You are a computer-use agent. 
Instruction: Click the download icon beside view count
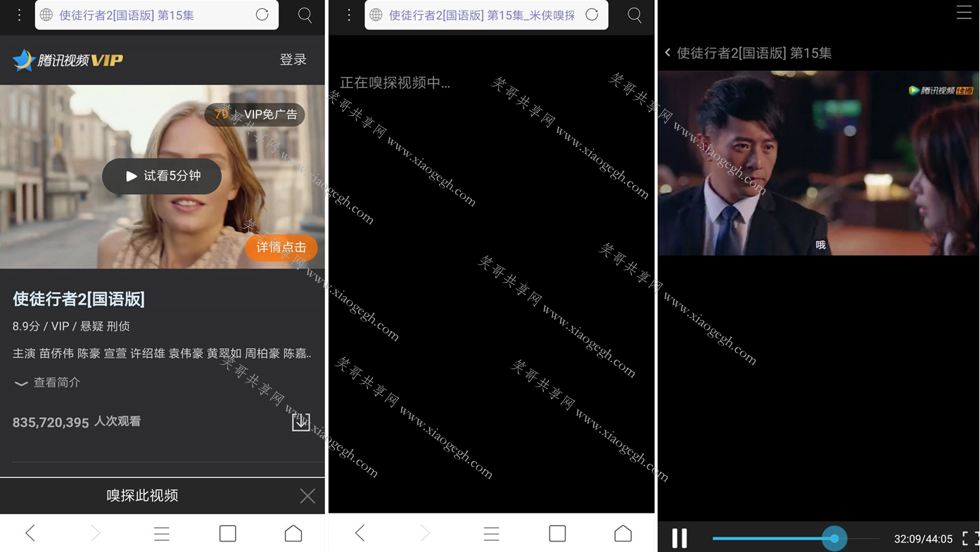301,421
